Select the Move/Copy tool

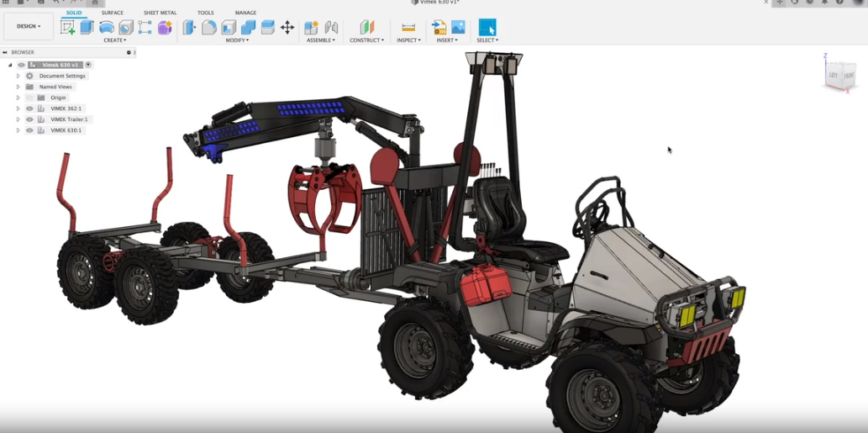[287, 27]
